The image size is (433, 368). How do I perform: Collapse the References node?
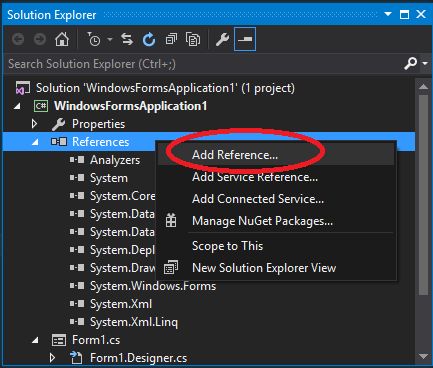pos(35,142)
